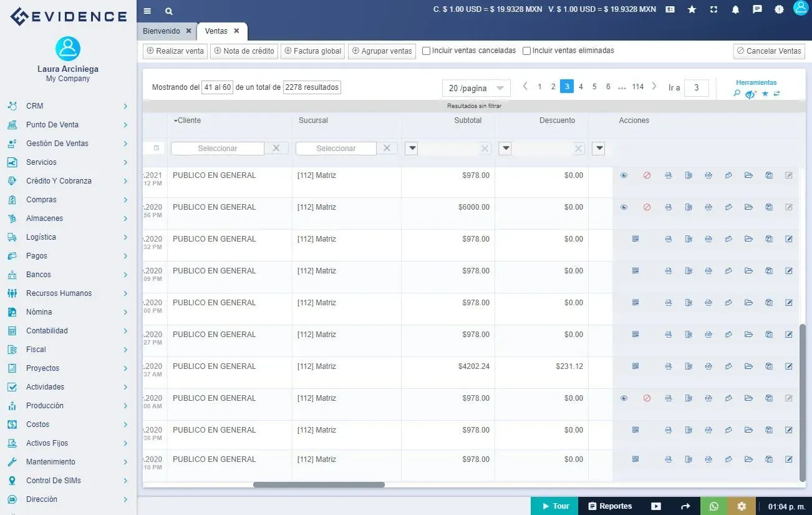Image resolution: width=812 pixels, height=515 pixels.
Task: Open notifications bell in the top bar
Action: tap(735, 9)
